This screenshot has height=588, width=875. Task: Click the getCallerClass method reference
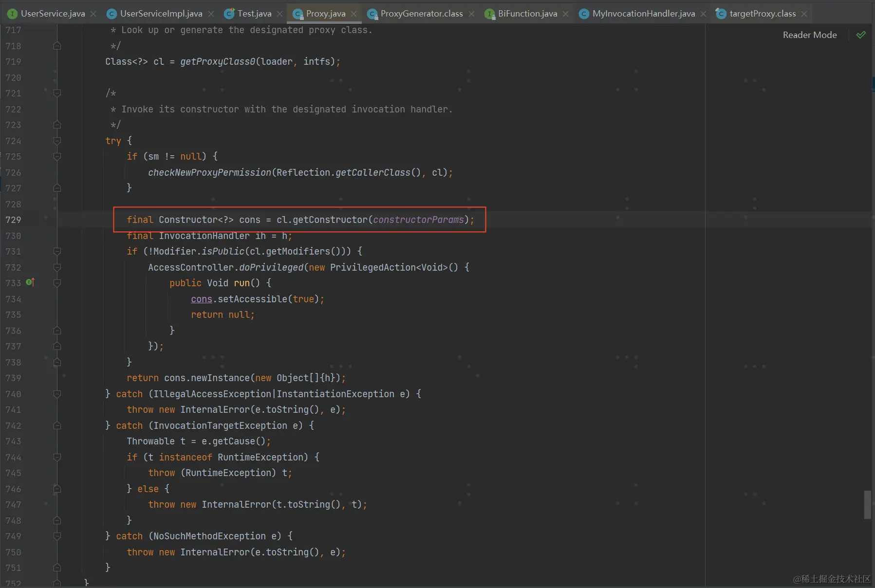(x=373, y=172)
